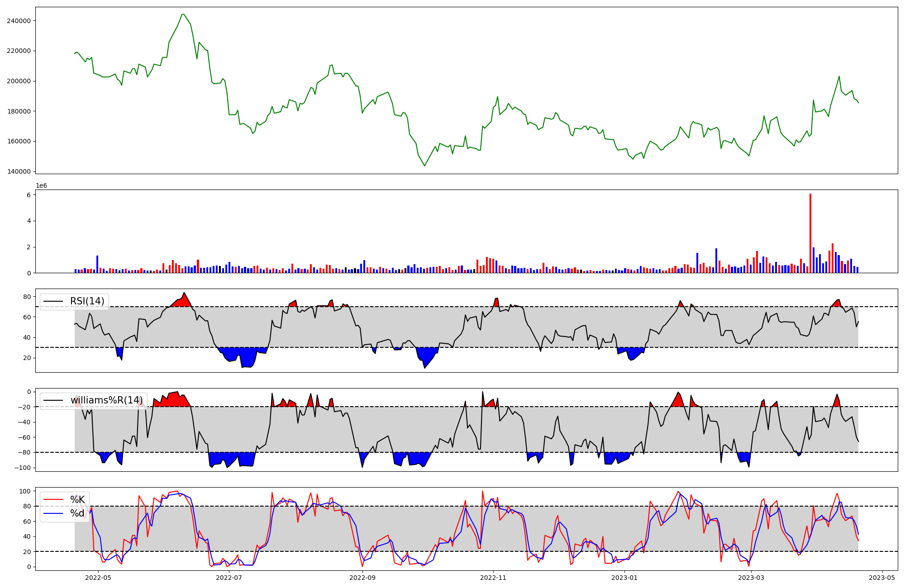The width and height of the screenshot is (905, 588).
Task: Click the 80 tick on stochastic axis
Action: point(27,506)
